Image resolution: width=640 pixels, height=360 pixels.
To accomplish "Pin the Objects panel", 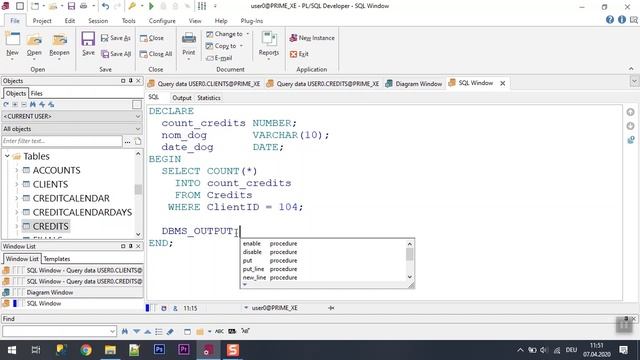I will (x=131, y=81).
